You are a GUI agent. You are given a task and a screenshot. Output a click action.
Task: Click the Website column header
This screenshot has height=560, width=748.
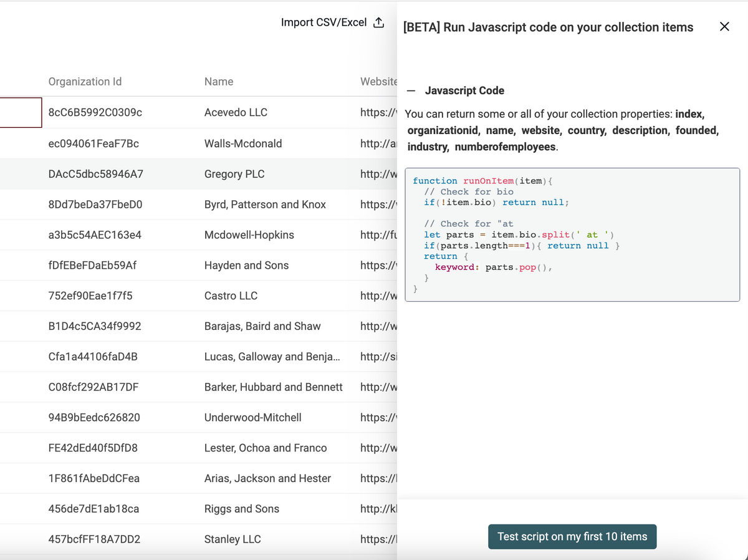tap(378, 82)
